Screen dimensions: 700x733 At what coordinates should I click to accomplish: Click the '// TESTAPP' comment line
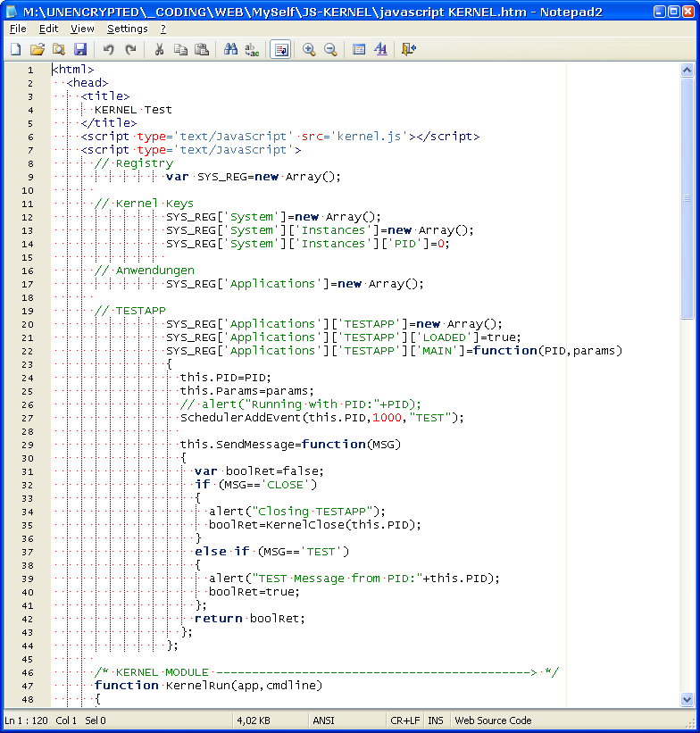coord(130,311)
